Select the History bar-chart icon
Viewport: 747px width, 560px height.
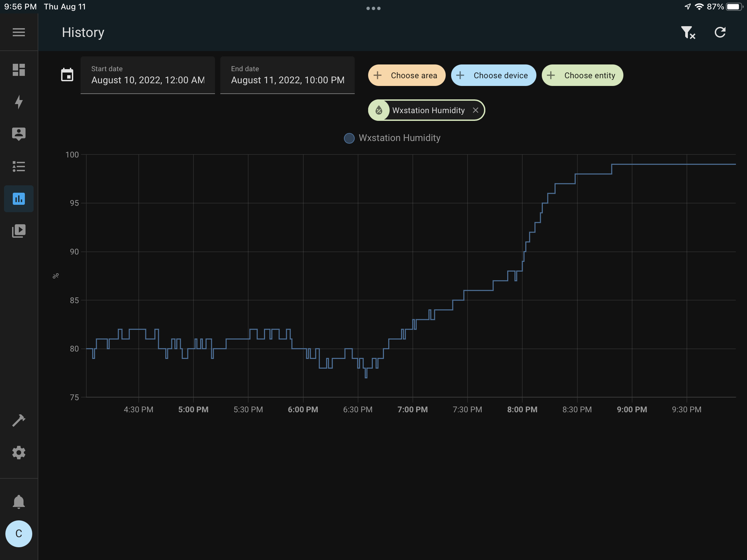(x=18, y=198)
